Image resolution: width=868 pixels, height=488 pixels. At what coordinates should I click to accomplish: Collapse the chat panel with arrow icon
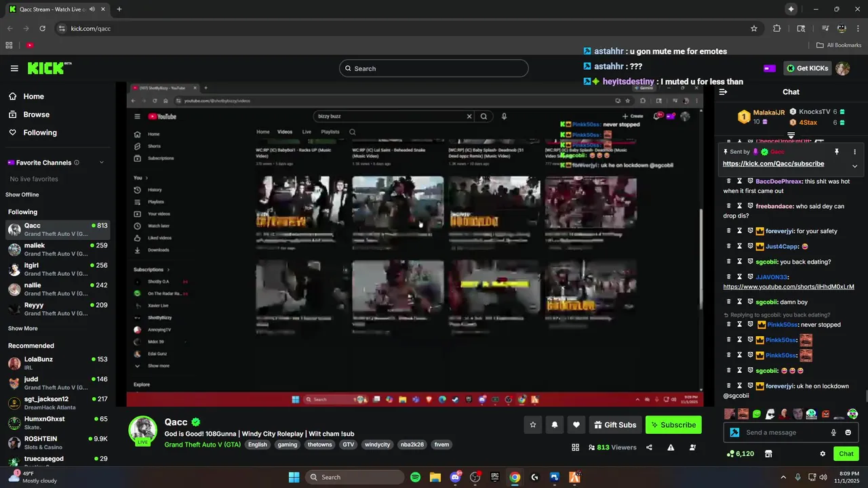coord(723,92)
